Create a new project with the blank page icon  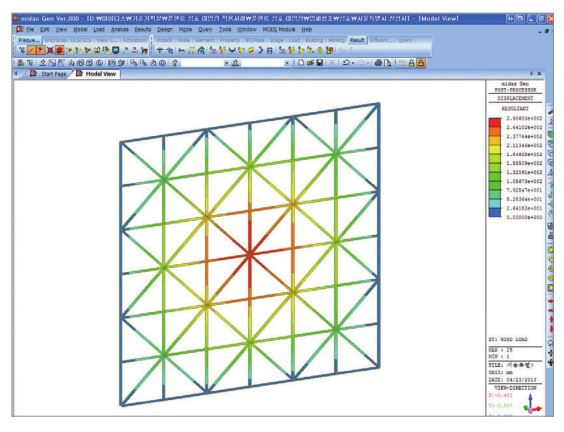301,63
